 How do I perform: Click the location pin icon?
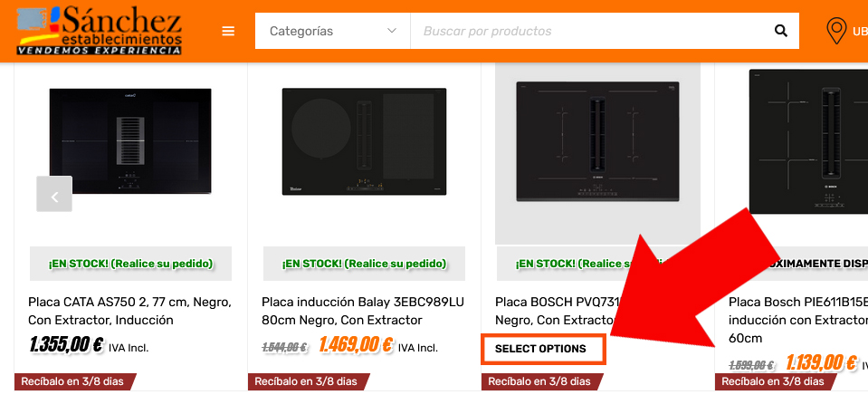[836, 31]
